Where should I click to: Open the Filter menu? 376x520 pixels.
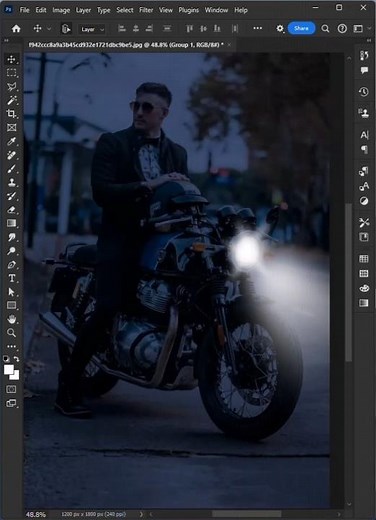point(146,10)
